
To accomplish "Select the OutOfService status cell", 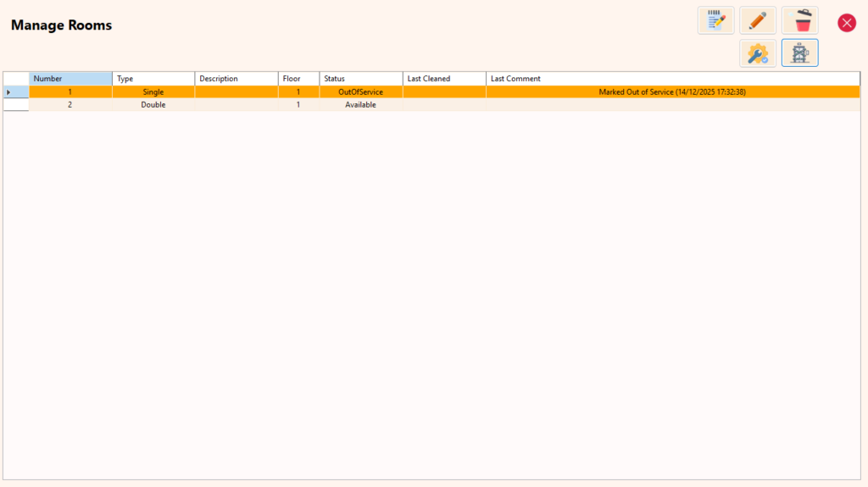I will click(360, 91).
